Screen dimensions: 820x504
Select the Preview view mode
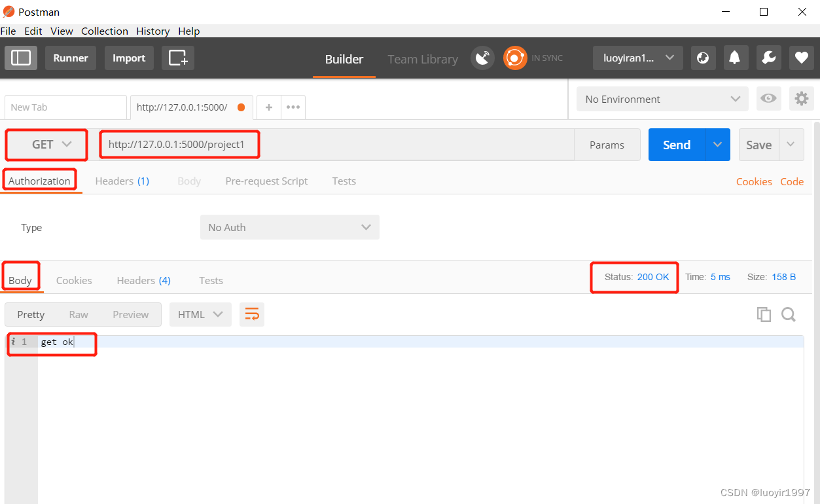click(x=131, y=314)
